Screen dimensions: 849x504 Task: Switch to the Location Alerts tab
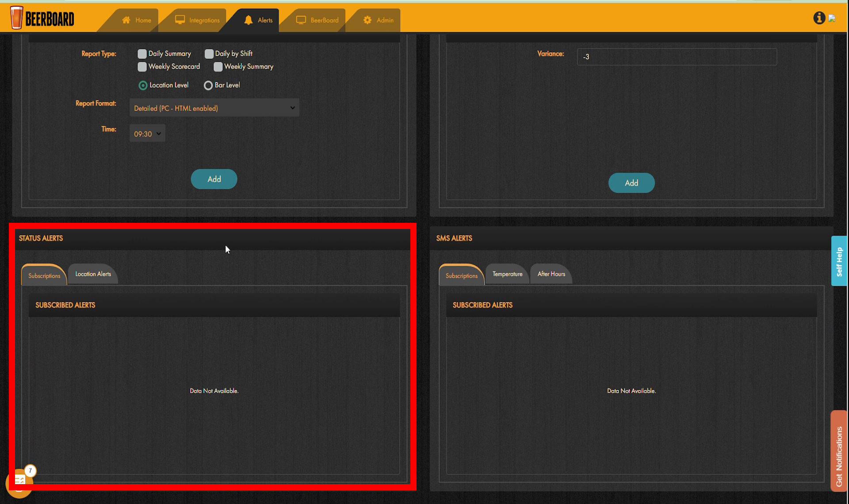click(93, 274)
